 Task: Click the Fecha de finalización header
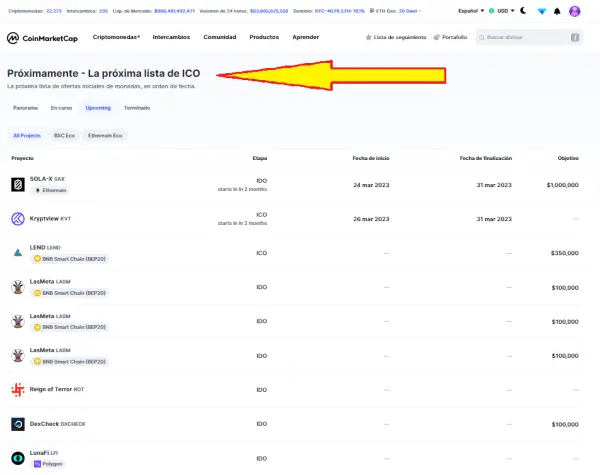[486, 158]
